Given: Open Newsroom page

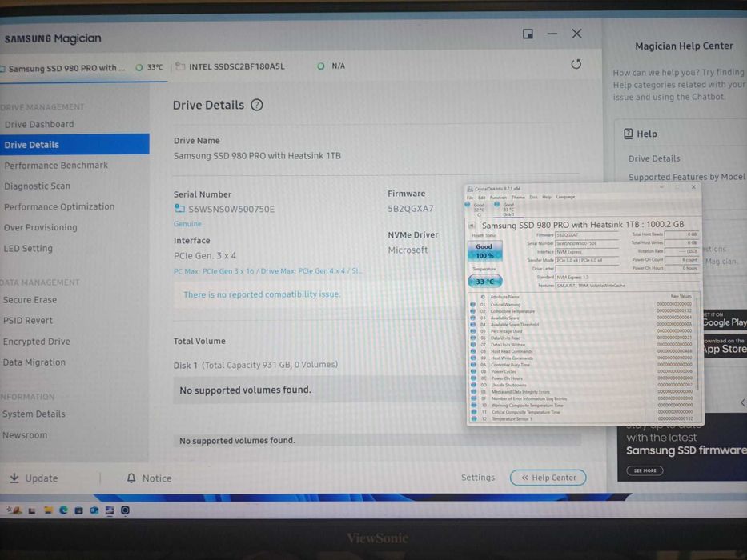Looking at the screenshot, I should (x=25, y=434).
